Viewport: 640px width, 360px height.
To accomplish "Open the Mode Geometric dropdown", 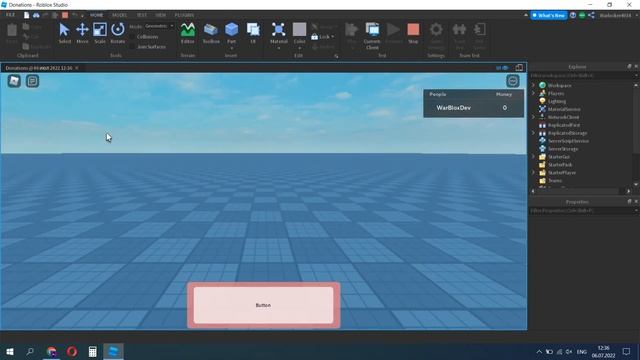I will coord(159,26).
